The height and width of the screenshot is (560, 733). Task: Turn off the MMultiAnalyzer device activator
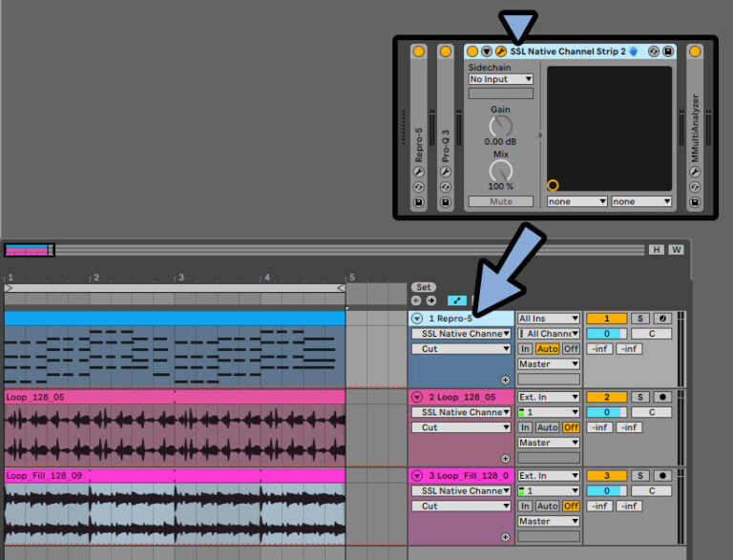[695, 51]
